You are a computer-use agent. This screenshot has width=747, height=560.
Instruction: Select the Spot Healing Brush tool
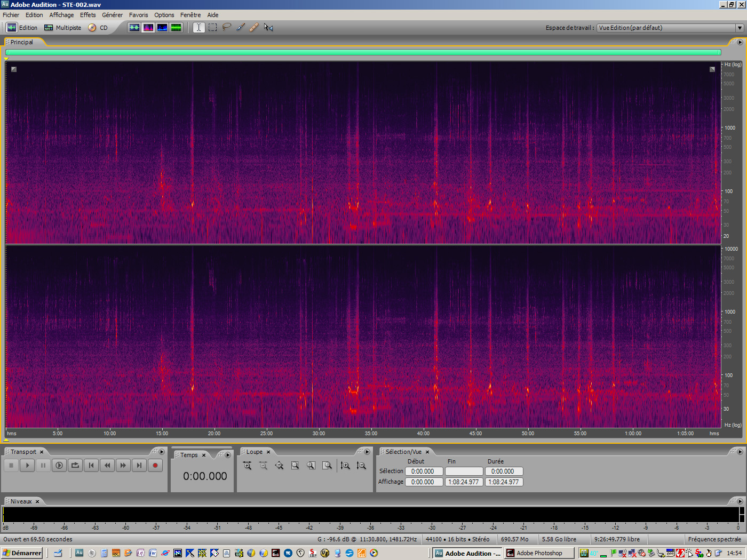253,27
